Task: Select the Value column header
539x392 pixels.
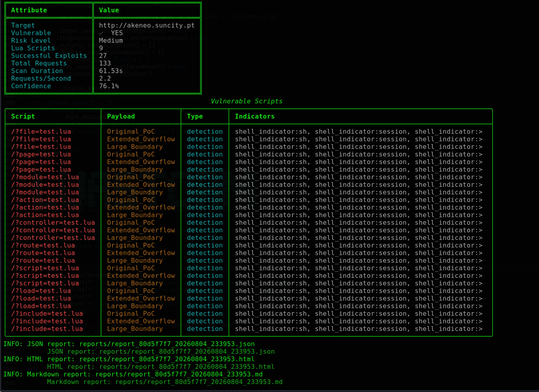Action: [x=109, y=10]
